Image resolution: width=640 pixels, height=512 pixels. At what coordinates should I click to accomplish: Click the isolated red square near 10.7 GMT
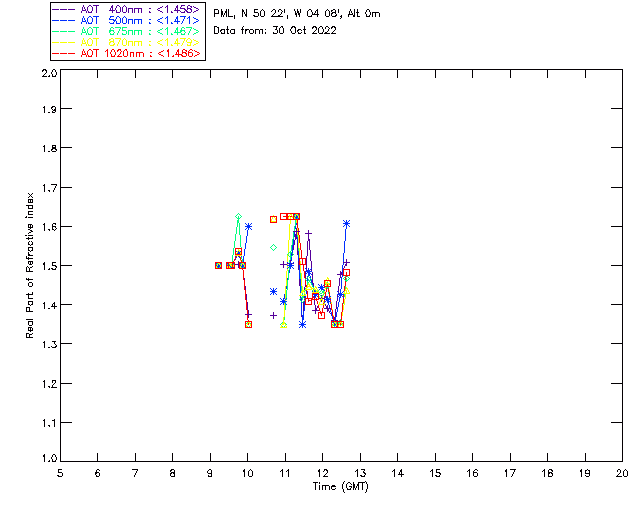tap(273, 219)
